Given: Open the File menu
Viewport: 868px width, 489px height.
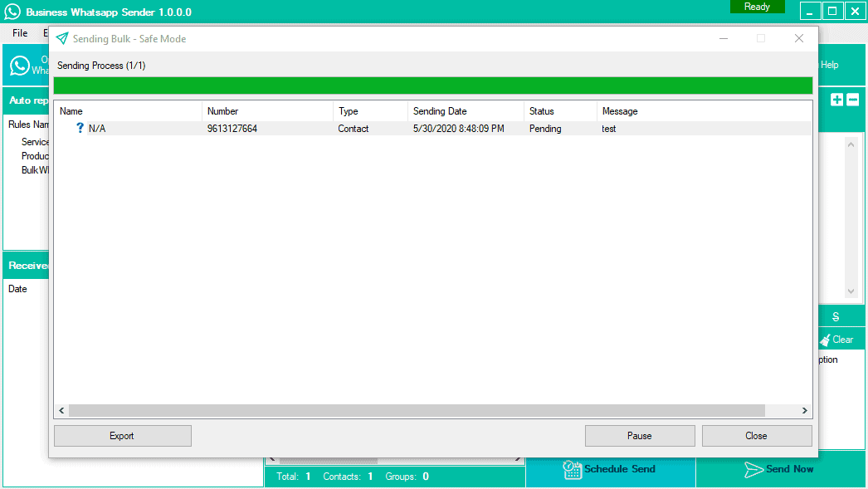Looking at the screenshot, I should [20, 33].
